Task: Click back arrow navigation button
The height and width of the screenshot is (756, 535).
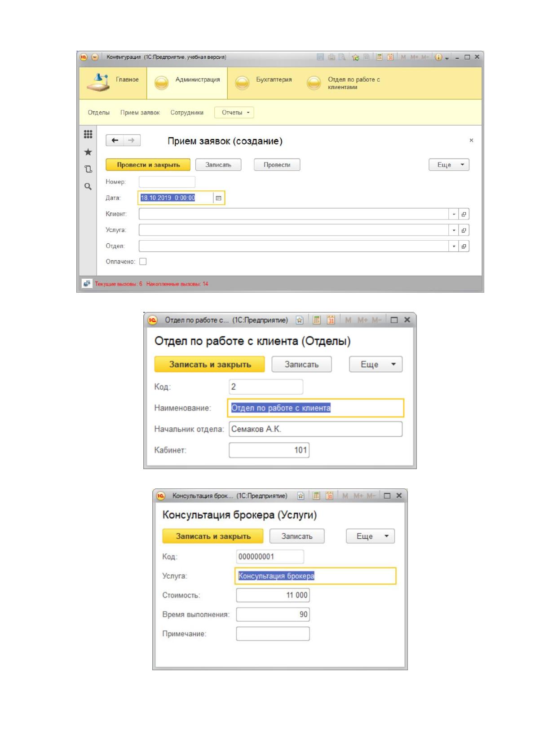Action: [x=115, y=141]
